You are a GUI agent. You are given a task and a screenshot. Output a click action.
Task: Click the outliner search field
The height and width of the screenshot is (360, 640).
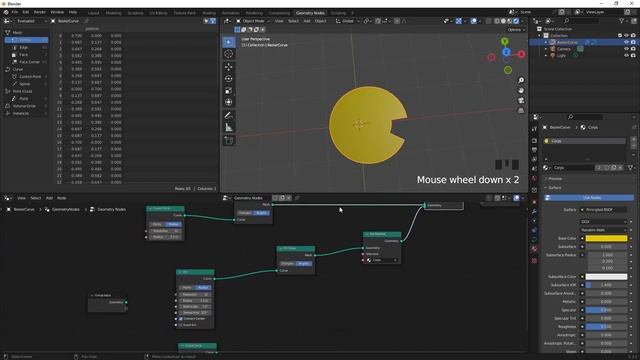coord(583,21)
